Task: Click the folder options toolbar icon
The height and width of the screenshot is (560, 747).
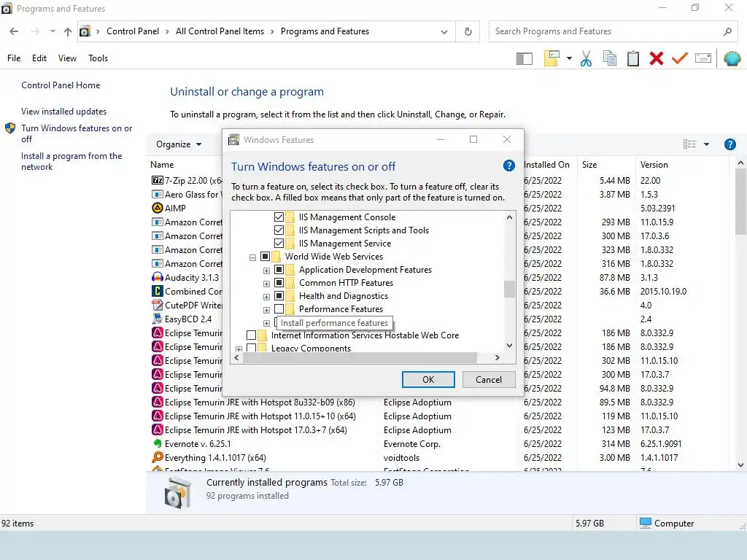Action: tap(551, 58)
